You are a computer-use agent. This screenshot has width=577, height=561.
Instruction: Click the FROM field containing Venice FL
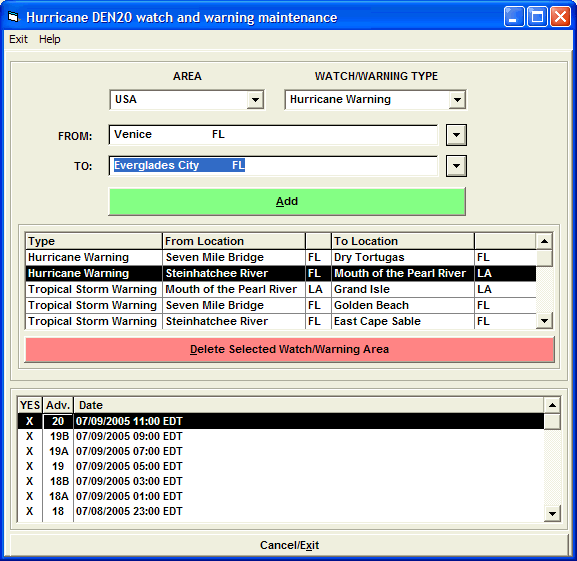click(273, 135)
